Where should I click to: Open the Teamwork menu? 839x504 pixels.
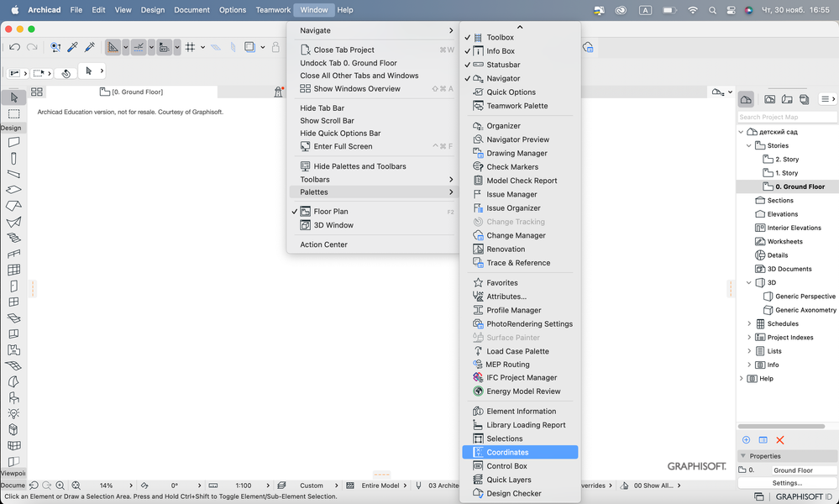[x=272, y=9]
